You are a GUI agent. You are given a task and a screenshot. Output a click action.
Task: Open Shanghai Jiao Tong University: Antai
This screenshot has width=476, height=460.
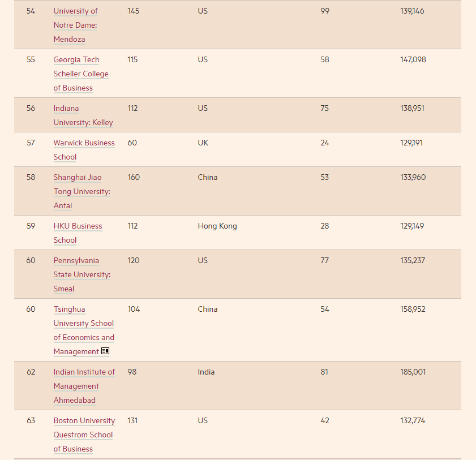tap(82, 191)
